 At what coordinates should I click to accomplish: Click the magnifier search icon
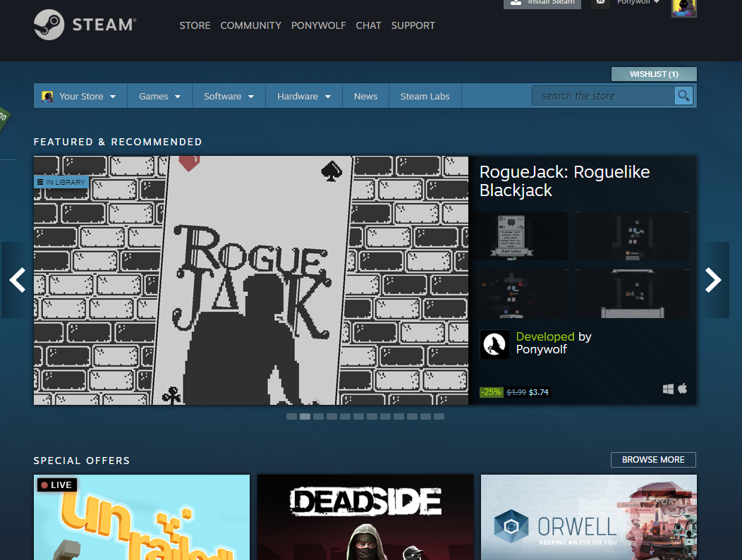click(683, 96)
